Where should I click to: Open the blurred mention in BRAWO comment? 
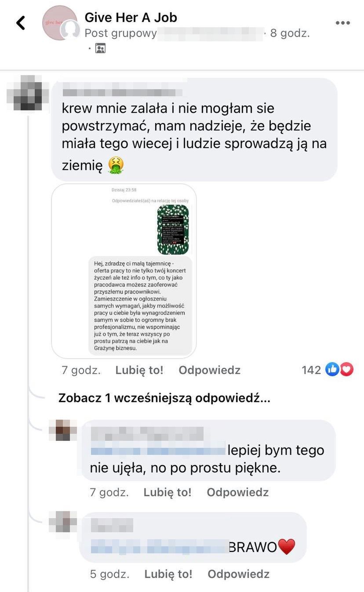click(x=159, y=546)
